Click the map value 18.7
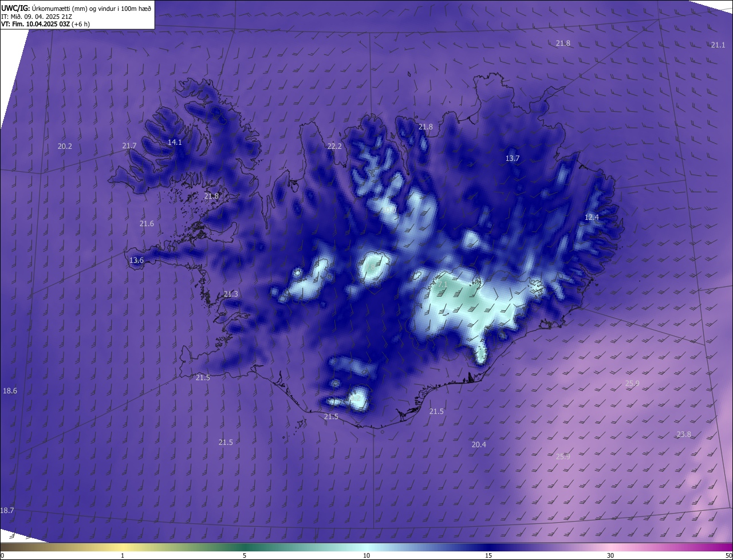 click(7, 510)
